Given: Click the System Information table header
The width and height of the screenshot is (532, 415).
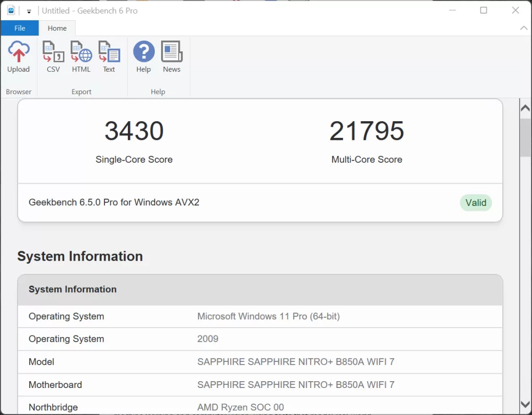Looking at the screenshot, I should 260,290.
